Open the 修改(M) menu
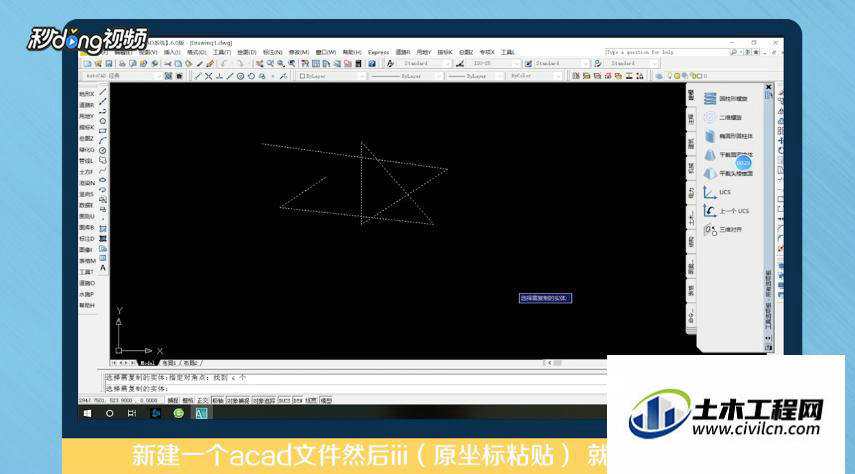The height and width of the screenshot is (474, 855). pyautogui.click(x=298, y=52)
